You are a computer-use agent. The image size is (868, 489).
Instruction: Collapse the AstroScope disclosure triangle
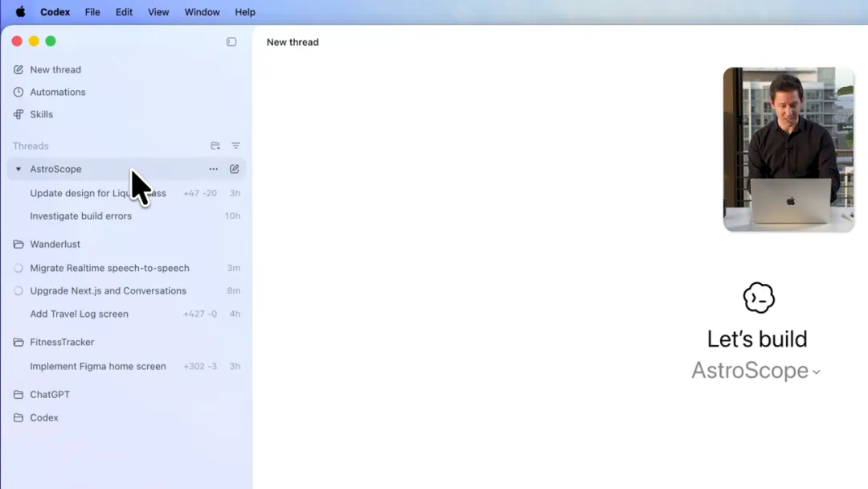coord(18,169)
